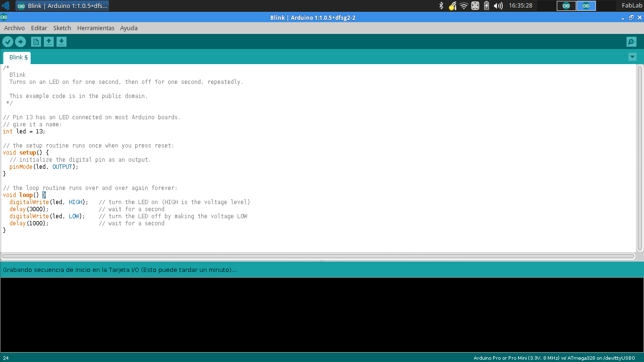Click the gray X-shaped tray icon
644x362 pixels.
(475, 6)
